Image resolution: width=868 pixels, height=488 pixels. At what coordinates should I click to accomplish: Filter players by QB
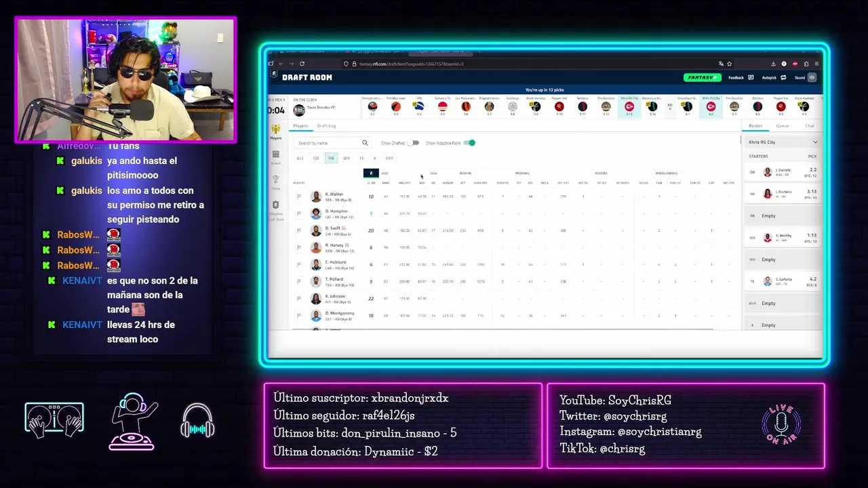tap(316, 158)
